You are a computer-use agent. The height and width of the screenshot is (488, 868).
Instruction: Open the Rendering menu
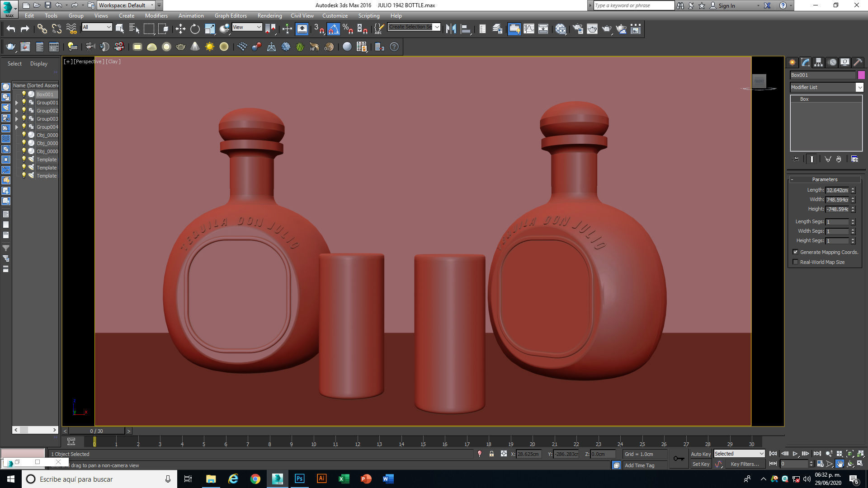(269, 16)
